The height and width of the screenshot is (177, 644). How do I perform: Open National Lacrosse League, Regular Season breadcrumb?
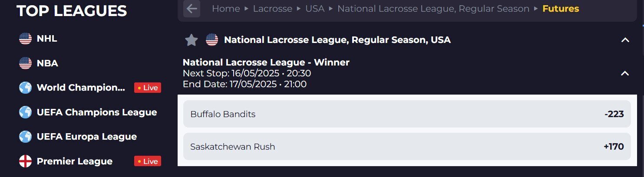[x=433, y=9]
